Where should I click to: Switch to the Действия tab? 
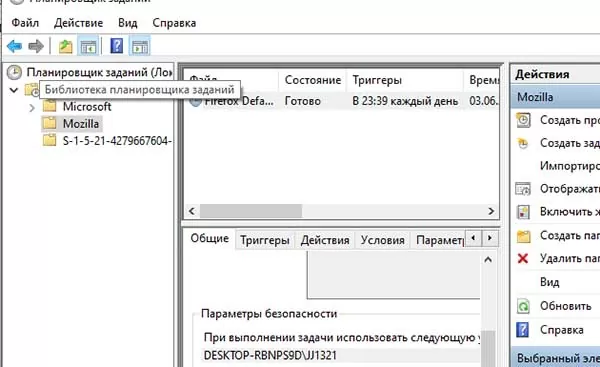(x=325, y=240)
